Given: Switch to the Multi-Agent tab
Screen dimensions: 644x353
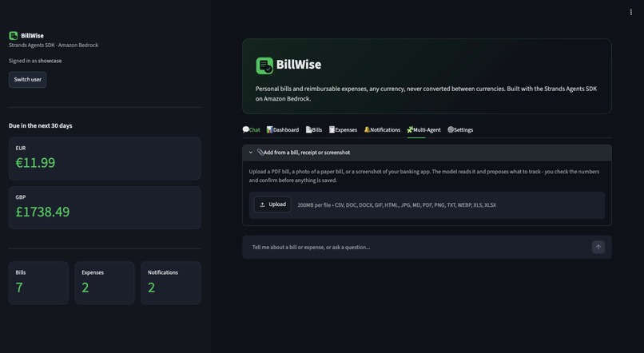Looking at the screenshot, I should pyautogui.click(x=423, y=129).
